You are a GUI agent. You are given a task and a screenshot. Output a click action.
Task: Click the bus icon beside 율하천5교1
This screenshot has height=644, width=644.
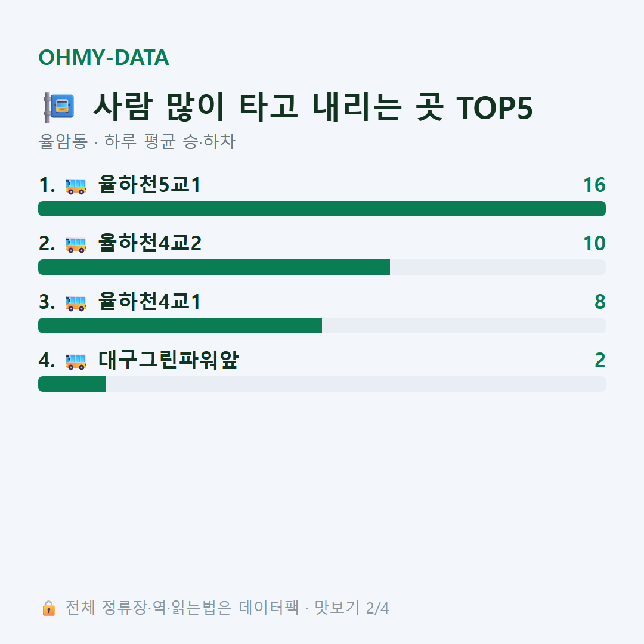click(x=76, y=185)
